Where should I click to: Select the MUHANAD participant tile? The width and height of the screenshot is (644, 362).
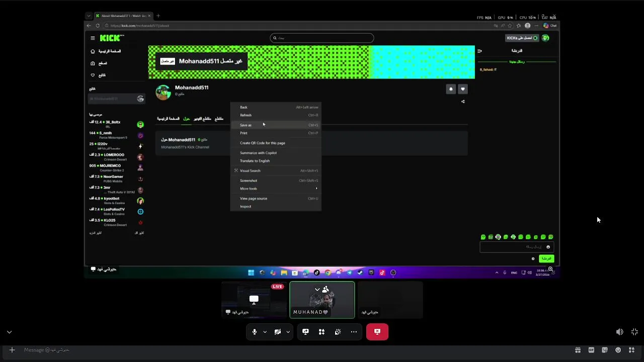coord(322,300)
